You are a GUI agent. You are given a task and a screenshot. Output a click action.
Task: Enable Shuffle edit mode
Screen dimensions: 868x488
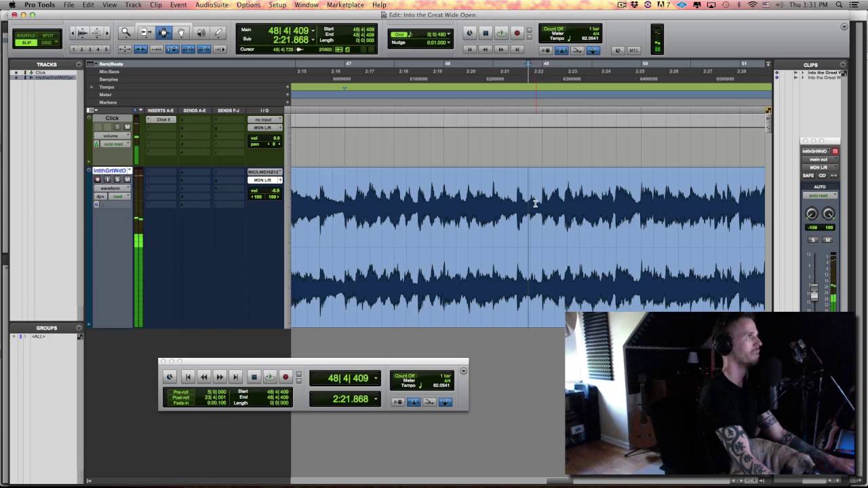(x=26, y=35)
